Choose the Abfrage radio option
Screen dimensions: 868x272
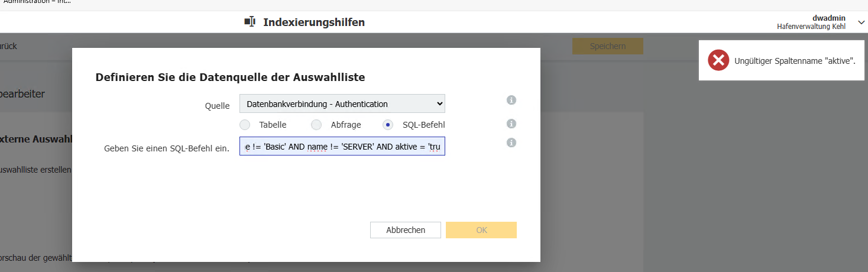point(316,125)
